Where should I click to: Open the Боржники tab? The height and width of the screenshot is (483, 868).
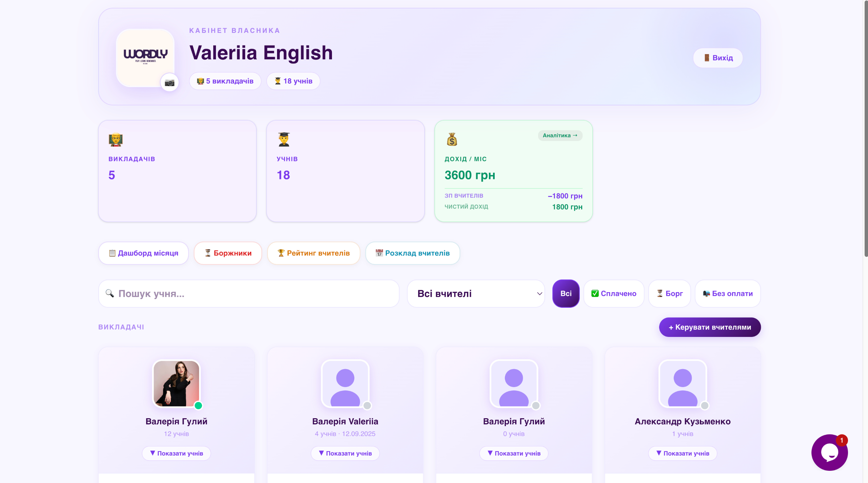228,253
